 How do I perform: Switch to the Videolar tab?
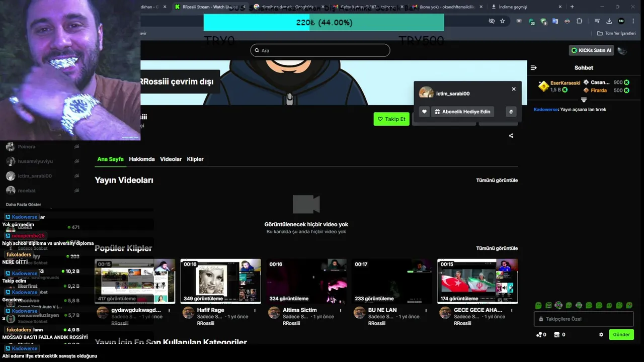click(171, 159)
